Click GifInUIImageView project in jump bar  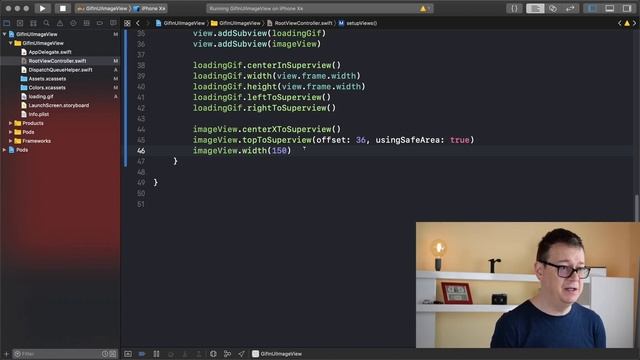tap(180, 23)
